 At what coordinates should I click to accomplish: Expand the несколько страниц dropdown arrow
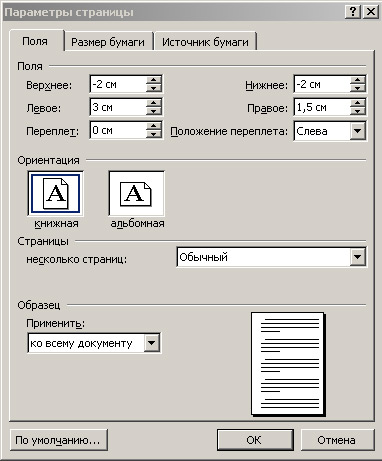pyautogui.click(x=358, y=257)
